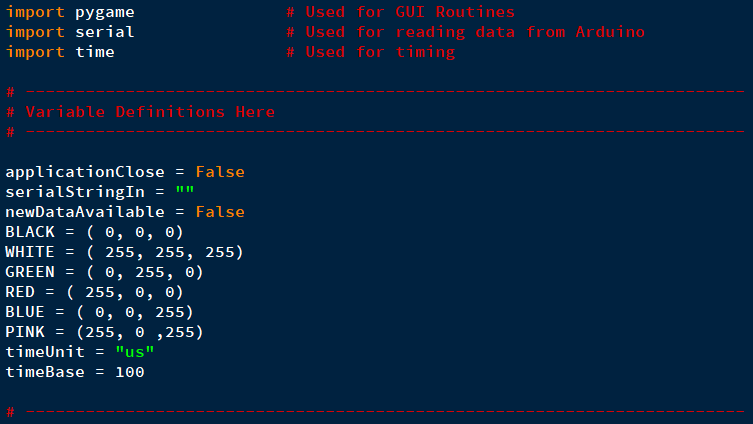Screen dimensions: 753x424
Task: Click the PINK color constant line
Action: tap(104, 332)
